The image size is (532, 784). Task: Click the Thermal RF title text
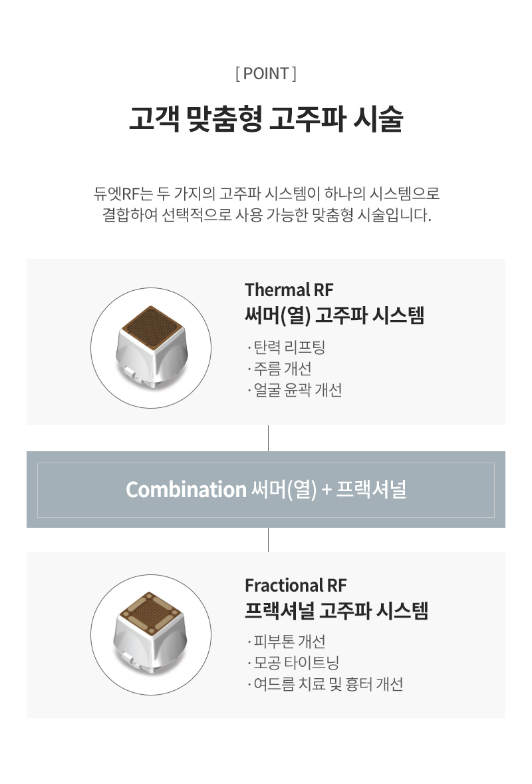(x=289, y=290)
